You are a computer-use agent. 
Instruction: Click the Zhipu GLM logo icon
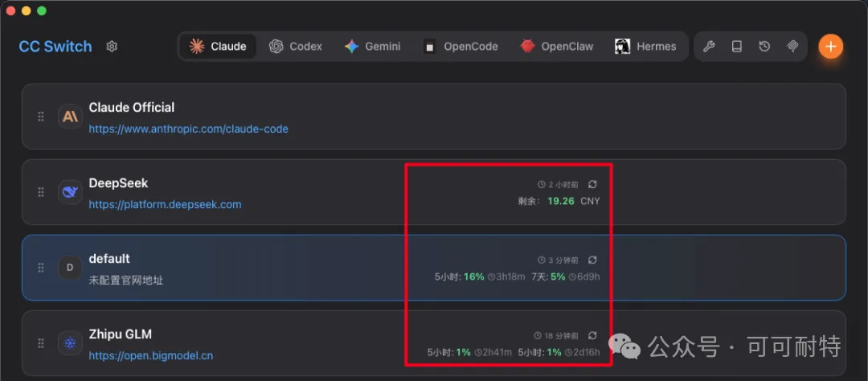tap(70, 344)
